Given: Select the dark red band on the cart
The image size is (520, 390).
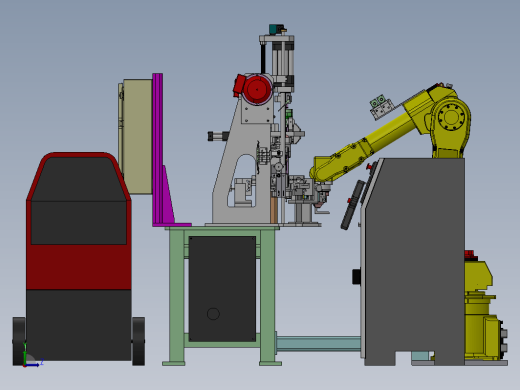Looking at the screenshot, I should pyautogui.click(x=79, y=267).
